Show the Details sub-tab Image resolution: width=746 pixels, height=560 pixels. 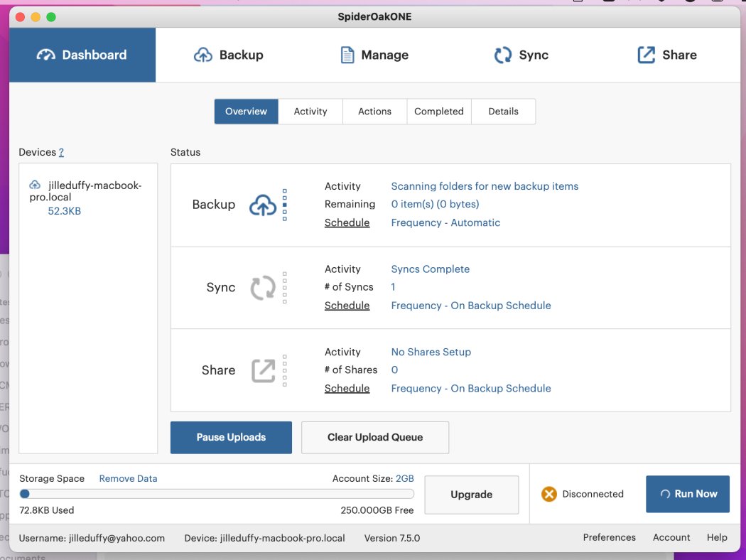[x=503, y=112]
